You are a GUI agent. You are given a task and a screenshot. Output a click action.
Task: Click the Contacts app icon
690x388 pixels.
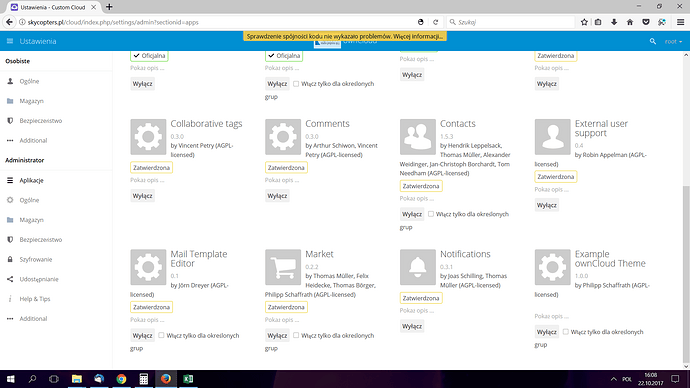click(x=418, y=137)
